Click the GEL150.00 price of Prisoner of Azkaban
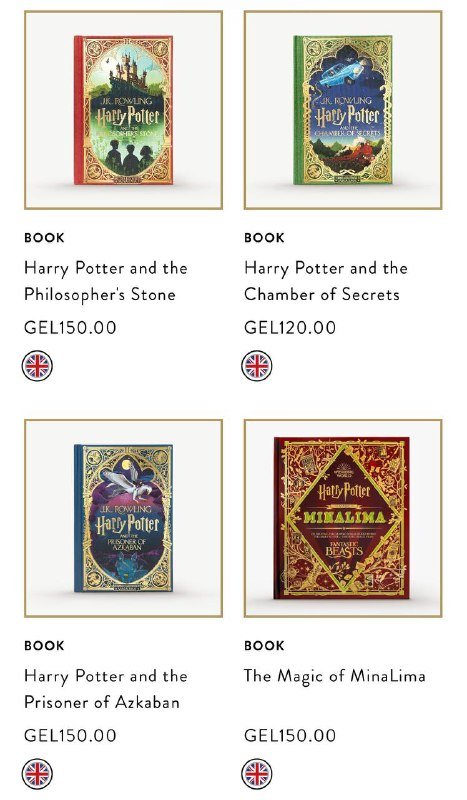Screen dimensions: 467x800 point(70,735)
